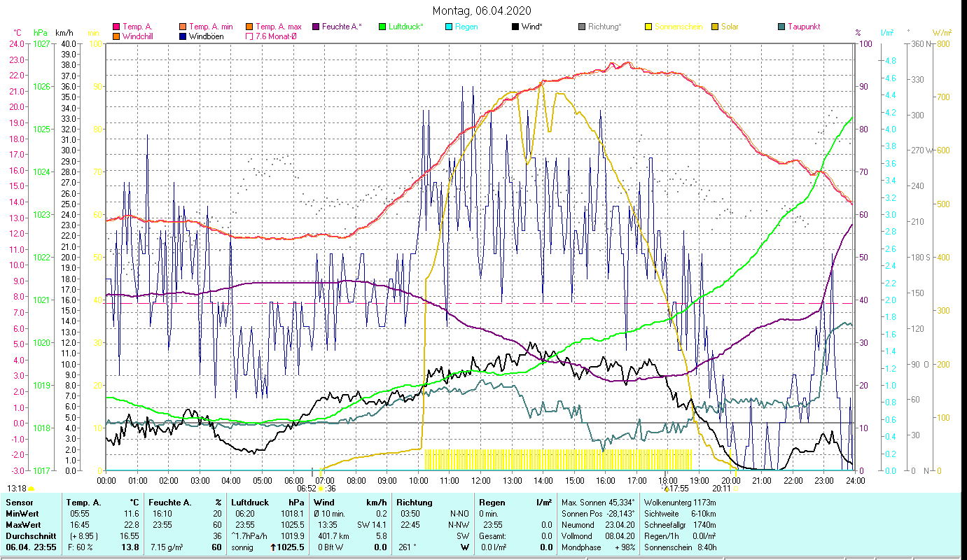Click the Sensor column header in table

click(x=18, y=502)
